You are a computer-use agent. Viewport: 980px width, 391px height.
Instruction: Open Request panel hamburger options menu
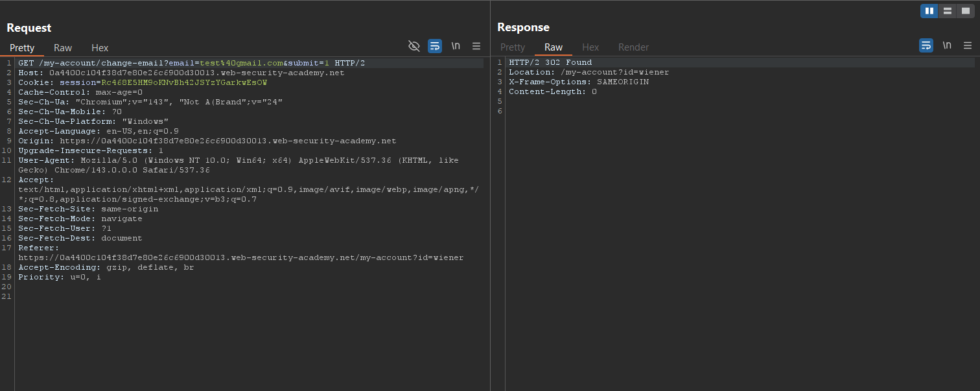(476, 45)
